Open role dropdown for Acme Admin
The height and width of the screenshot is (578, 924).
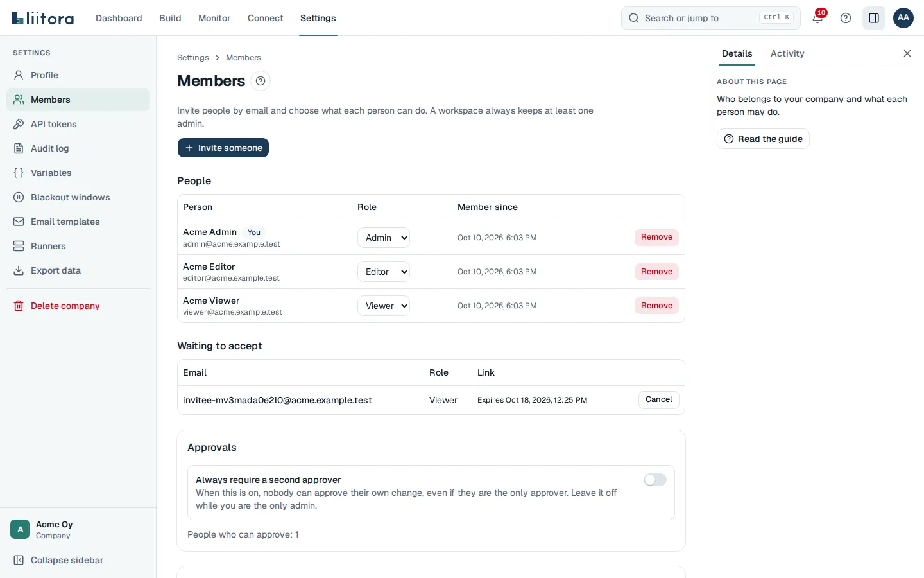tap(384, 238)
